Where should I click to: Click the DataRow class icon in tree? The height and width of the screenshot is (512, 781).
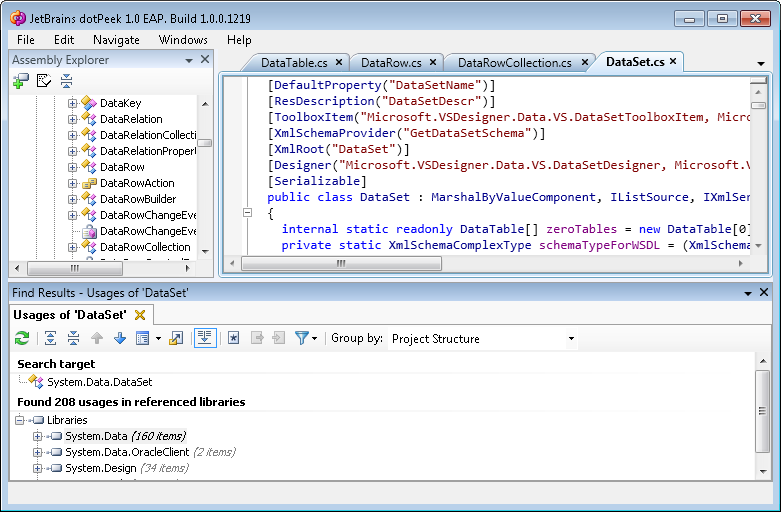click(x=89, y=166)
